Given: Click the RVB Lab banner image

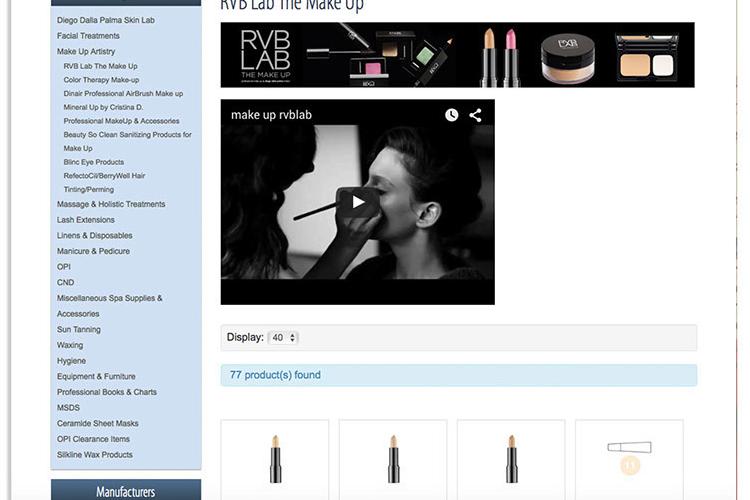Looking at the screenshot, I should pos(457,55).
